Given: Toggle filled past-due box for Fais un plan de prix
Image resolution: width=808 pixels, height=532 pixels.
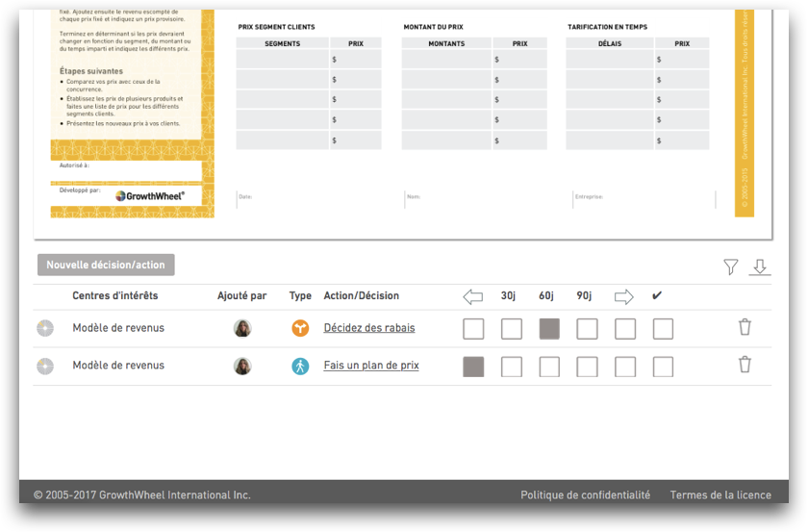Looking at the screenshot, I should pos(473,367).
